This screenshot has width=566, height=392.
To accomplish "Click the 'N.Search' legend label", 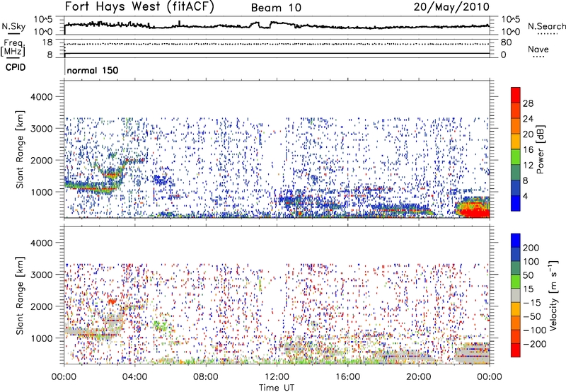I will [x=546, y=26].
